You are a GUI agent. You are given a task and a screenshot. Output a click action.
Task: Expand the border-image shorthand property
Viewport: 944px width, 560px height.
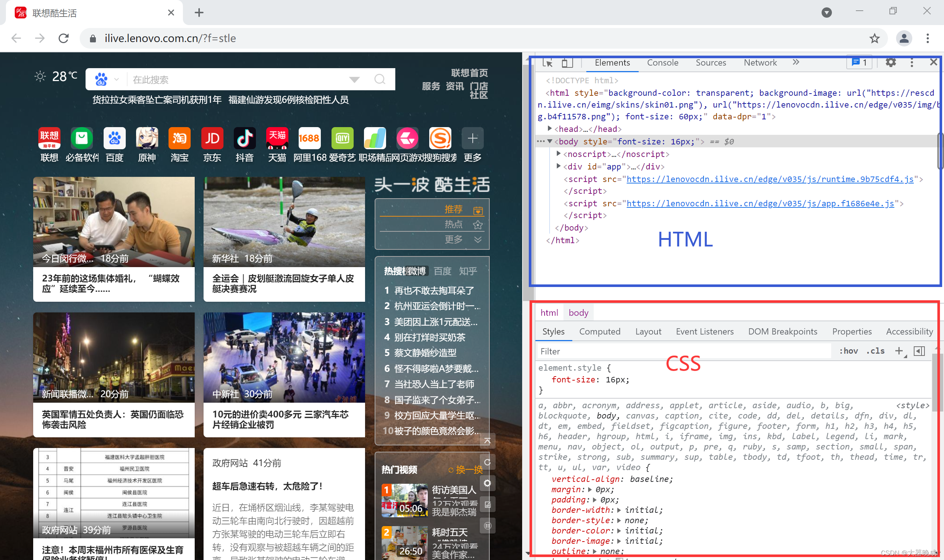pos(619,541)
